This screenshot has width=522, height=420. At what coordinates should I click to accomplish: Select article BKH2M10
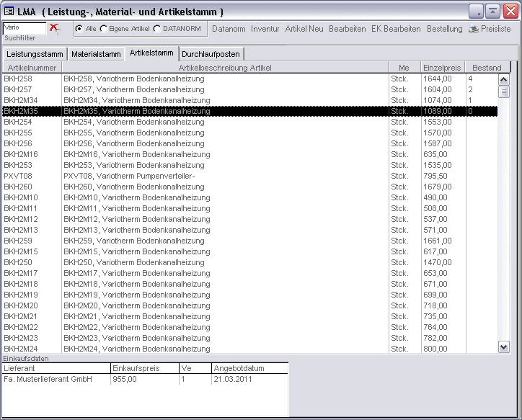coord(250,197)
